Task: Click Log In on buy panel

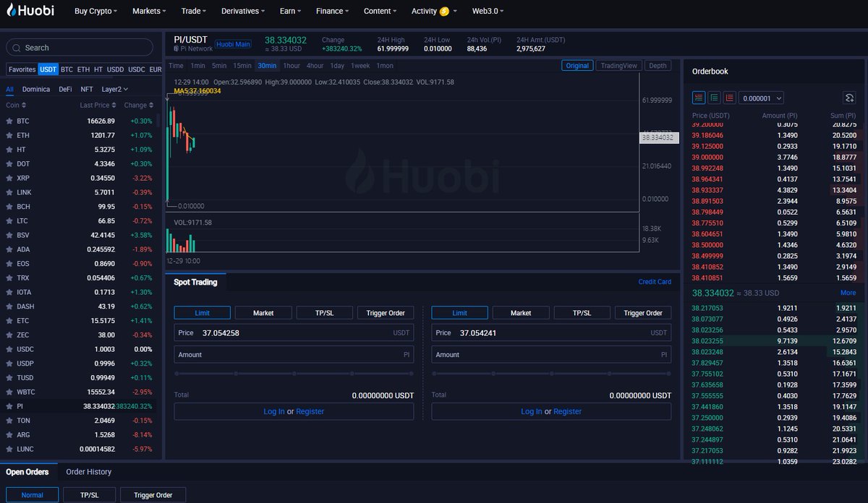Action: coord(274,411)
